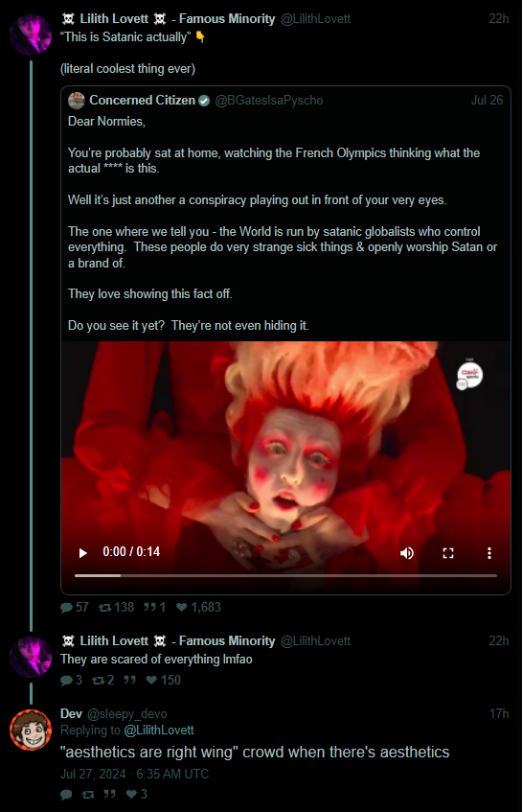Quote the post with 1 quote
Screen dimensions: 522x812
[x=154, y=607]
